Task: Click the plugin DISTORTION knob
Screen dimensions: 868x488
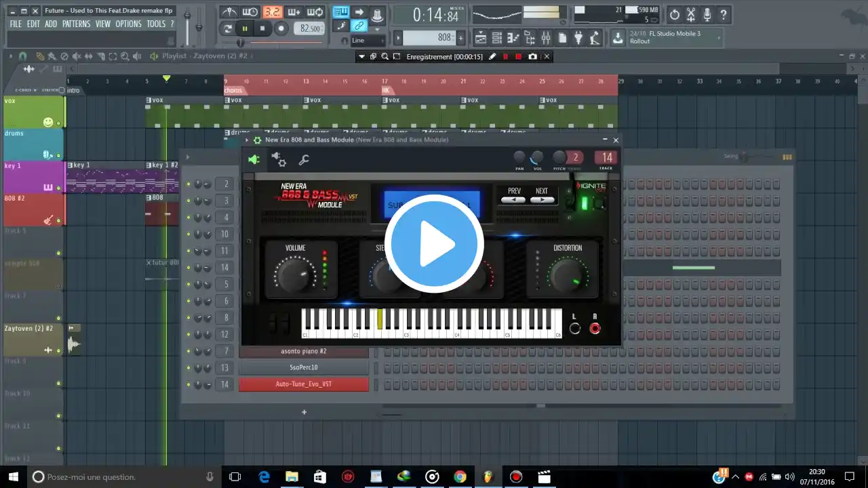Action: click(567, 274)
